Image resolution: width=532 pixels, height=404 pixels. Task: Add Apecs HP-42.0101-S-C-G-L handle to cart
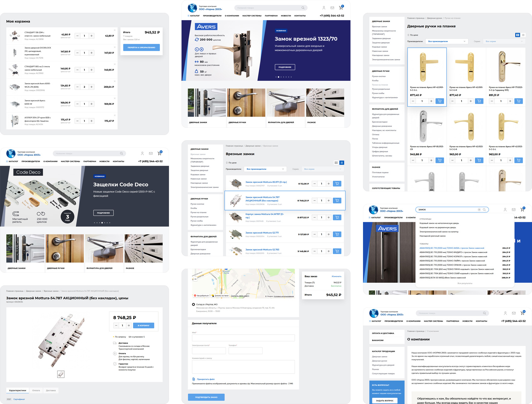(x=440, y=101)
